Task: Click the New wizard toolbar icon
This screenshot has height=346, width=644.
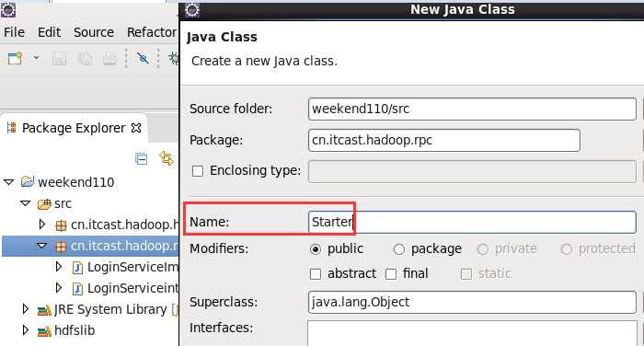Action: click(x=15, y=58)
